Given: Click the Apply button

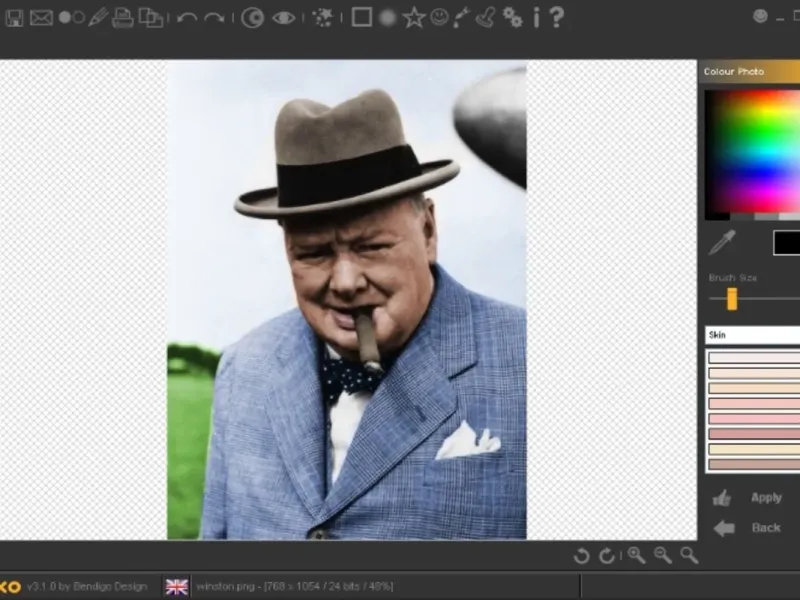Looking at the screenshot, I should 766,497.
